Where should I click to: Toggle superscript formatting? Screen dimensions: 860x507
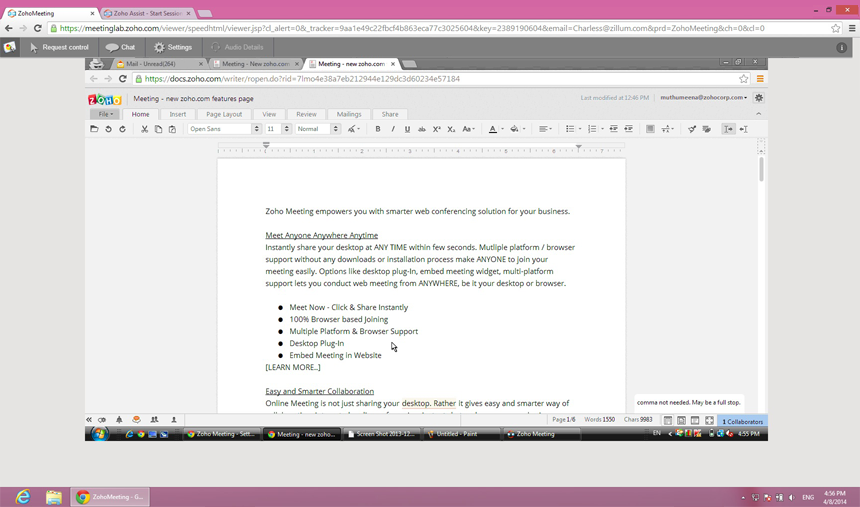tap(437, 129)
